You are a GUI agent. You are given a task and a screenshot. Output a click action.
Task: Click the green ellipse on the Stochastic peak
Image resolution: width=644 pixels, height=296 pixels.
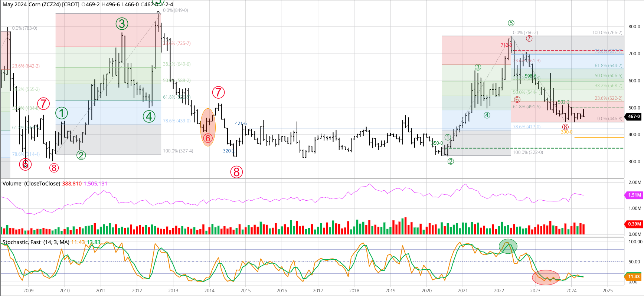[x=508, y=246]
